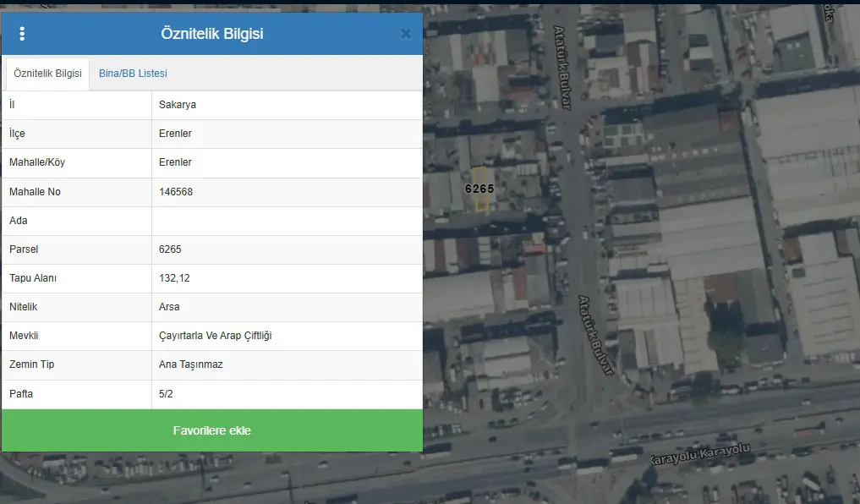Click the Tapu Alanı row label
Image resolution: width=860 pixels, height=504 pixels.
[x=33, y=278]
